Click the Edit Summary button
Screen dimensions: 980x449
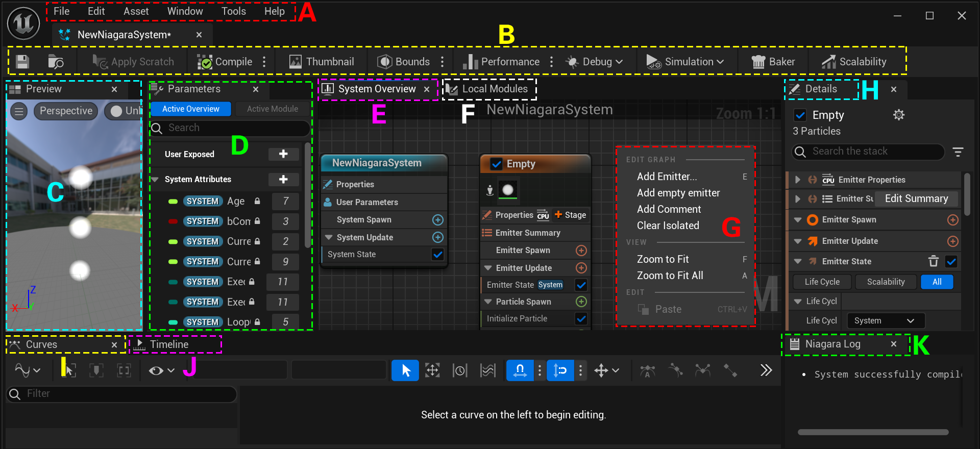pyautogui.click(x=916, y=198)
